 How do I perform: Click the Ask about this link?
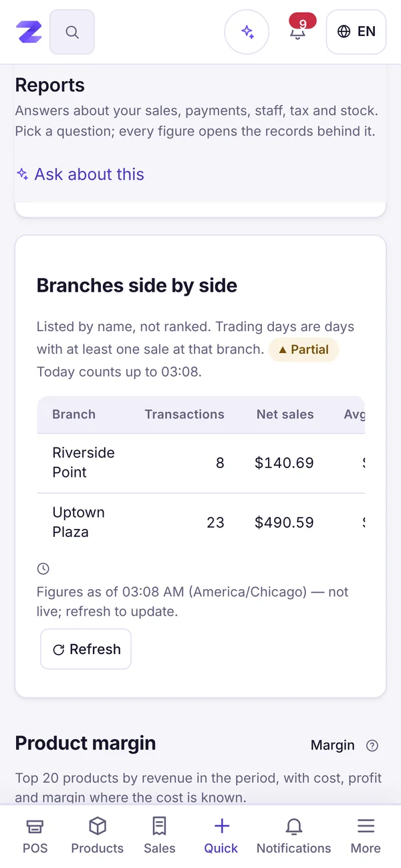[80, 175]
